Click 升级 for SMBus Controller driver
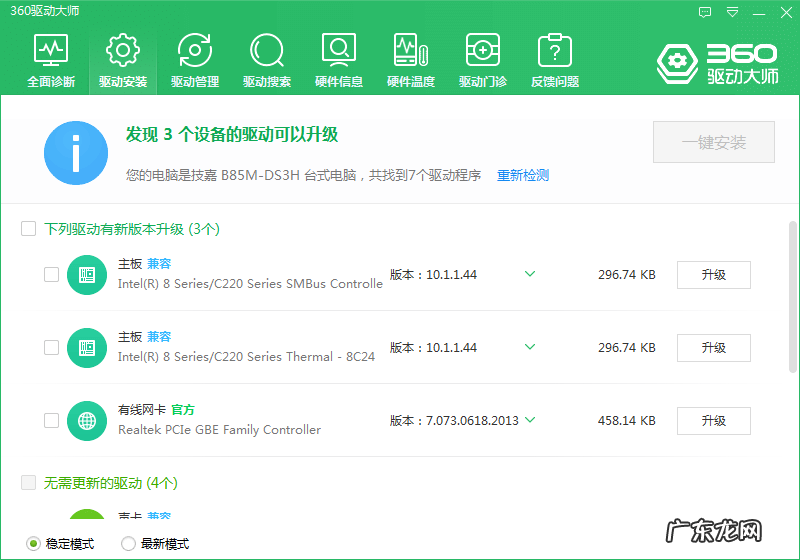Screen dimensions: 800x560 point(714,275)
